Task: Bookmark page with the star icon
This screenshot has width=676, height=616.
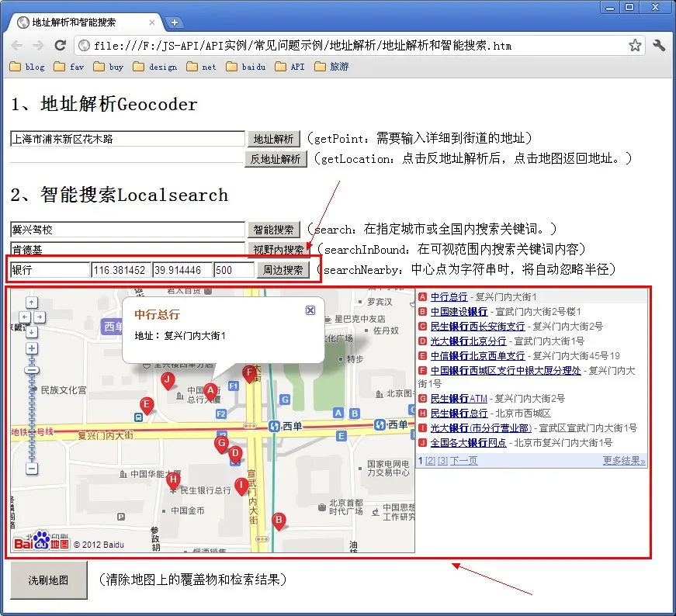Action: [635, 46]
